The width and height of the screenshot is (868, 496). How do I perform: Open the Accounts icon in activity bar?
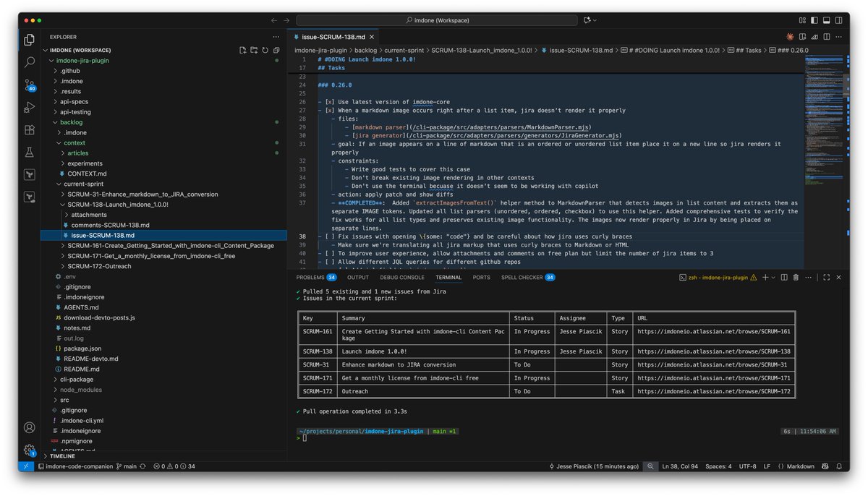pyautogui.click(x=29, y=428)
